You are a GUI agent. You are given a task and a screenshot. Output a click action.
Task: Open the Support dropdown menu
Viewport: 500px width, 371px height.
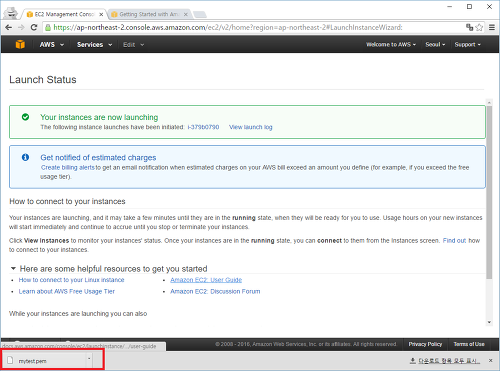468,44
